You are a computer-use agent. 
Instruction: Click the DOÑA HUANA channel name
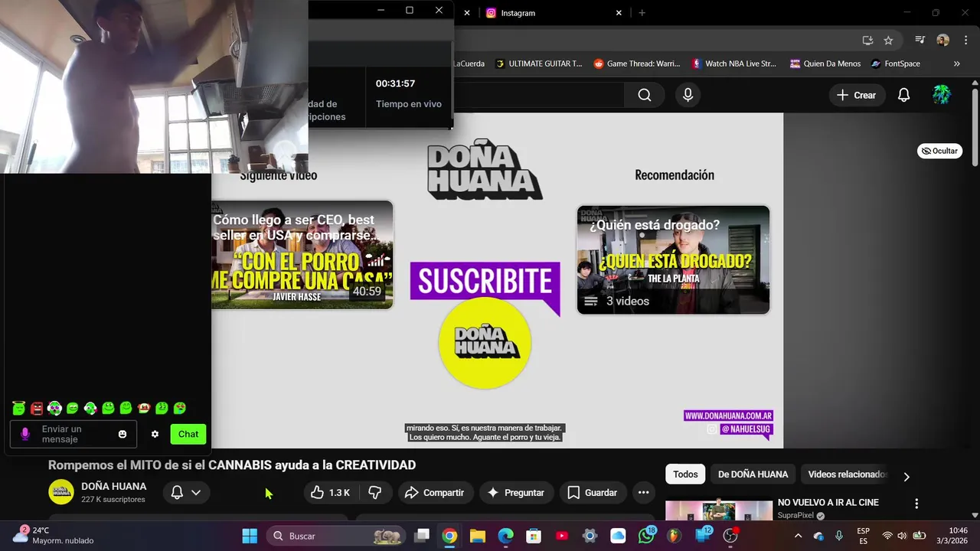tap(114, 486)
